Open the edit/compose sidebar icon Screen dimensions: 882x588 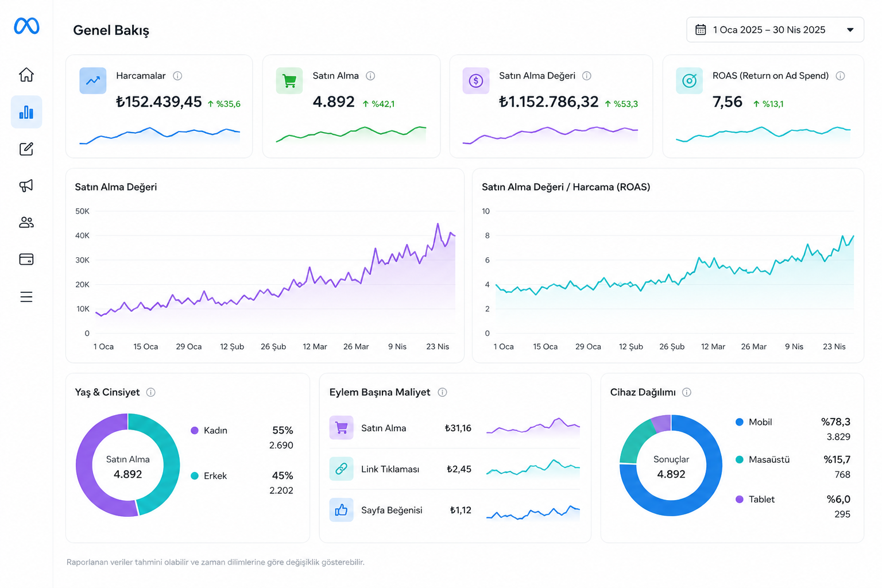click(26, 149)
